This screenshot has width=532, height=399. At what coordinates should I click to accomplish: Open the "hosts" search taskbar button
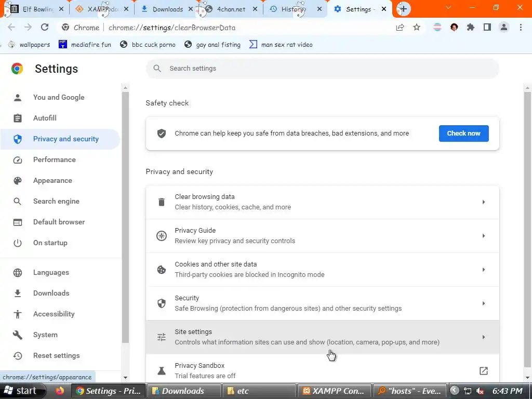coord(410,391)
